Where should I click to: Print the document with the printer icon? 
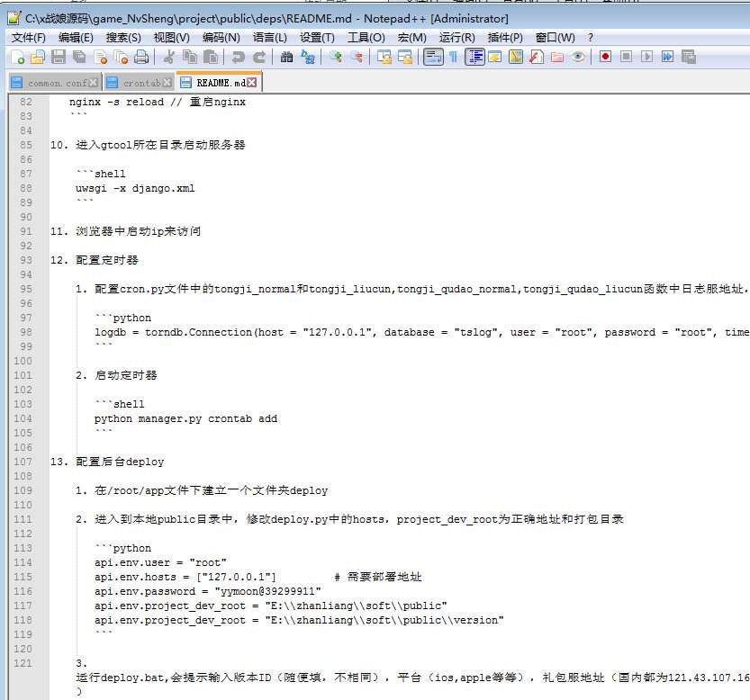point(141,57)
